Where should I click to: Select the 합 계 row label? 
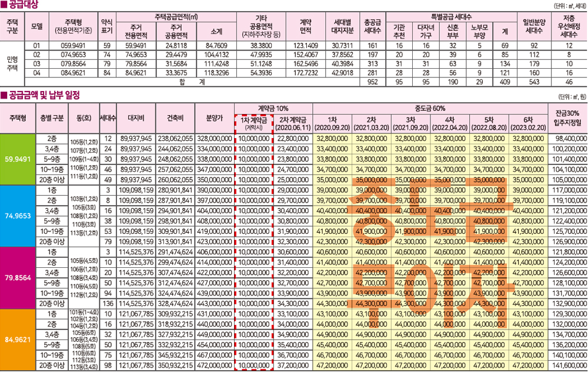click(x=192, y=82)
